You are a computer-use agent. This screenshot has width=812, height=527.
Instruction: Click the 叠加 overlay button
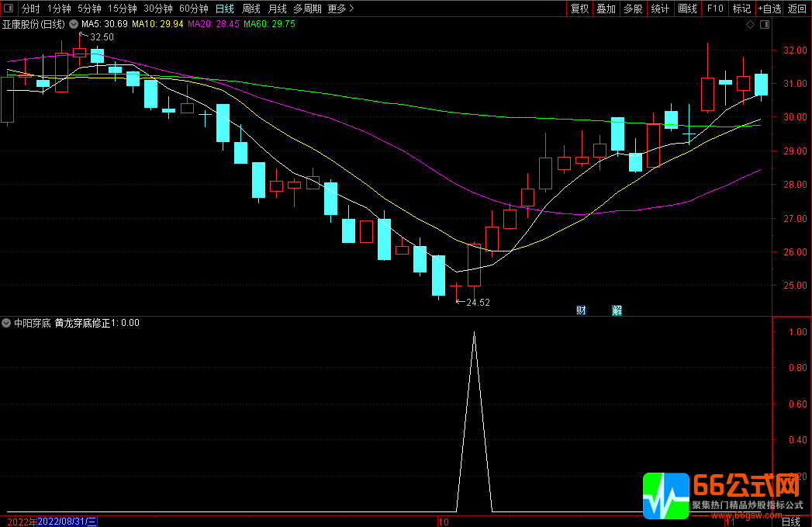(x=606, y=9)
